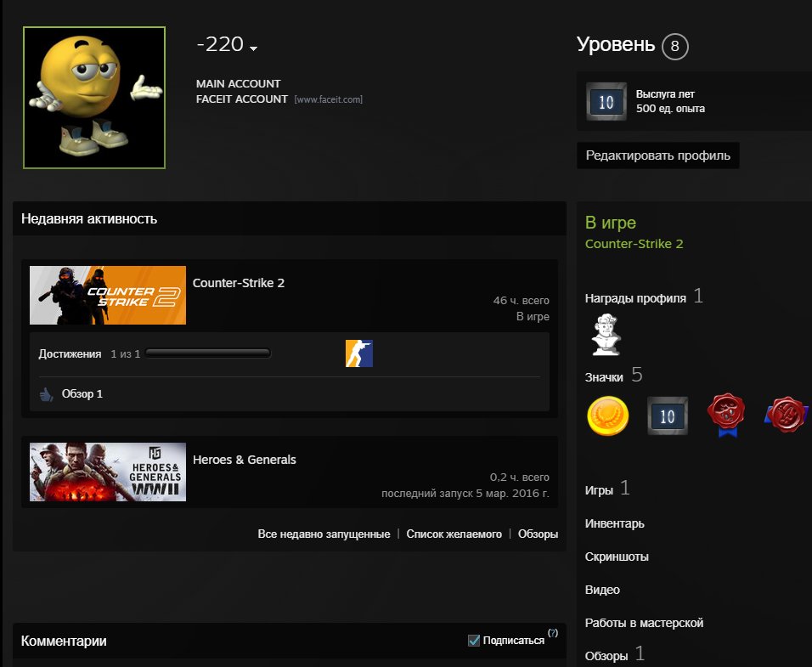Open the Counter-Strike 2 game title link
Image resolution: width=812 pixels, height=667 pixels.
pyautogui.click(x=238, y=283)
